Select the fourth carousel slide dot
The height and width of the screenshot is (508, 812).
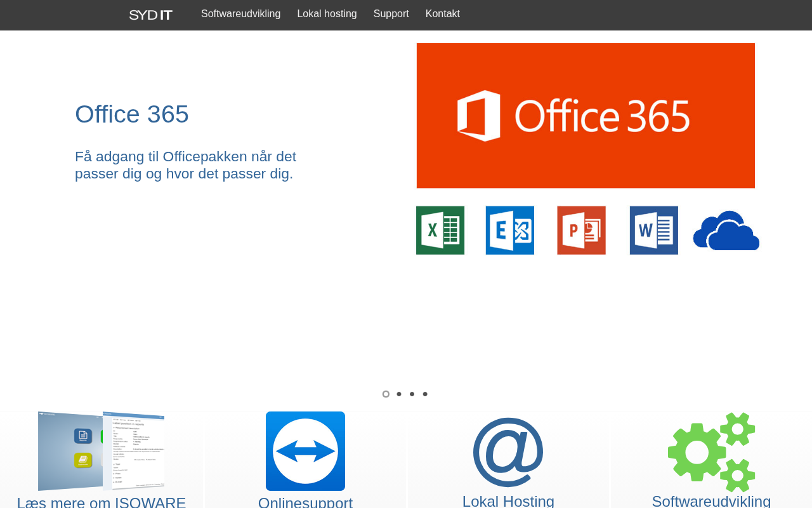coord(425,394)
